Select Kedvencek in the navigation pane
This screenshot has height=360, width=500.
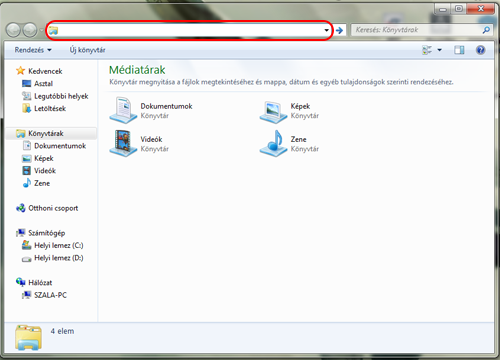click(45, 71)
